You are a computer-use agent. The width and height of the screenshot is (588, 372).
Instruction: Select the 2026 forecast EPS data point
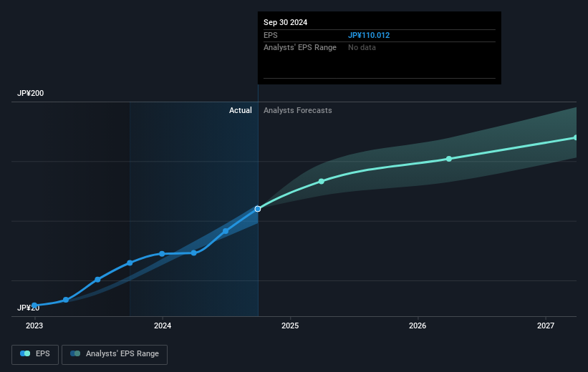pyautogui.click(x=449, y=159)
